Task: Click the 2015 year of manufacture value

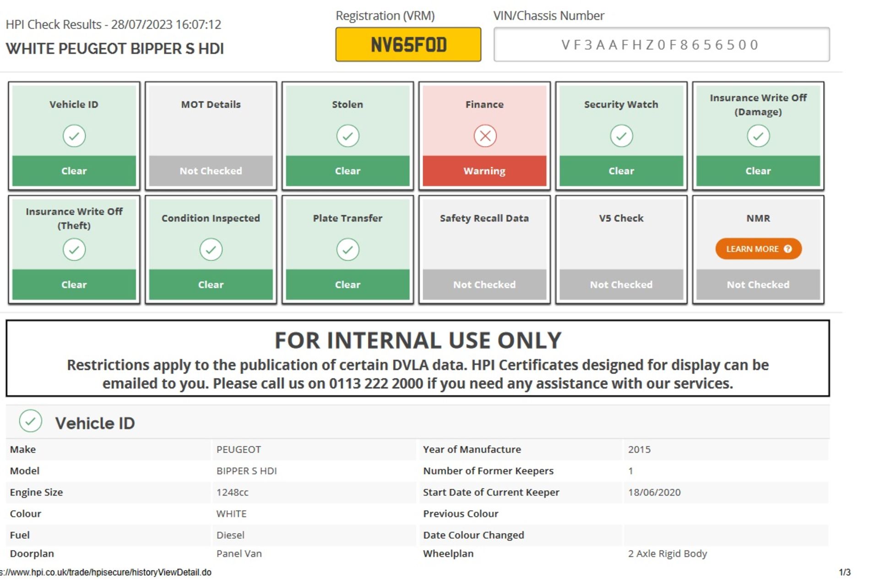Action: [x=639, y=449]
